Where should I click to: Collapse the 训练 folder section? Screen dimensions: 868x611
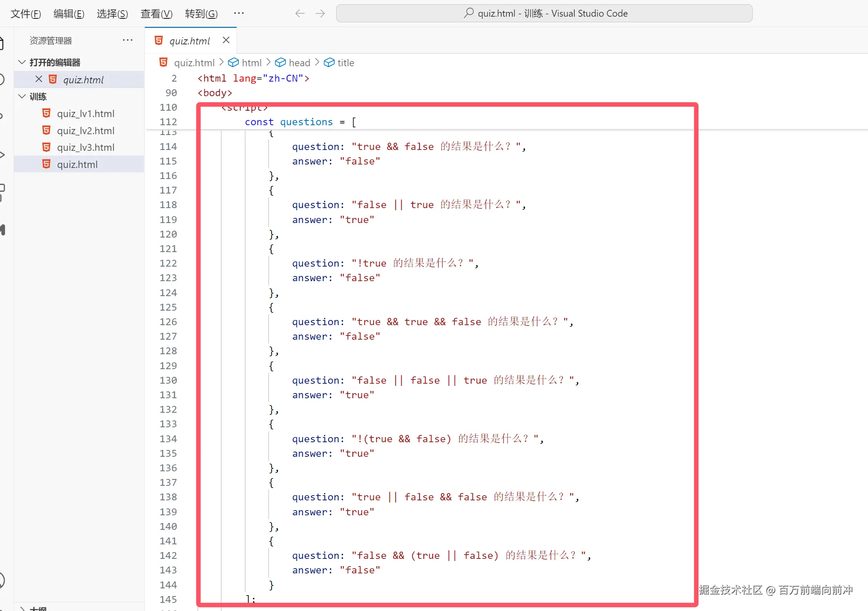[x=22, y=97]
